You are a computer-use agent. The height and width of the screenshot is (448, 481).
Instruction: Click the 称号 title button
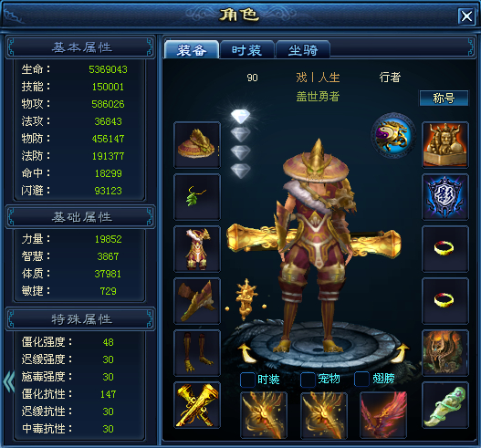click(444, 99)
